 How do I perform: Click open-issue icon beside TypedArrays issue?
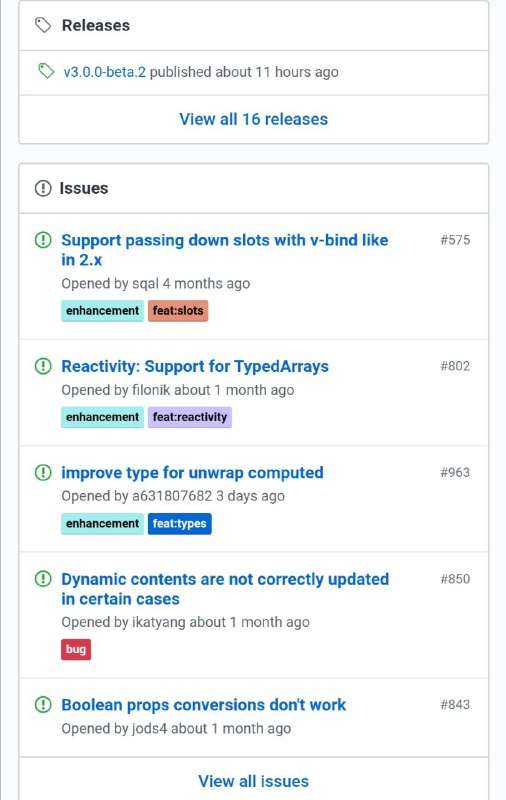pyautogui.click(x=43, y=366)
